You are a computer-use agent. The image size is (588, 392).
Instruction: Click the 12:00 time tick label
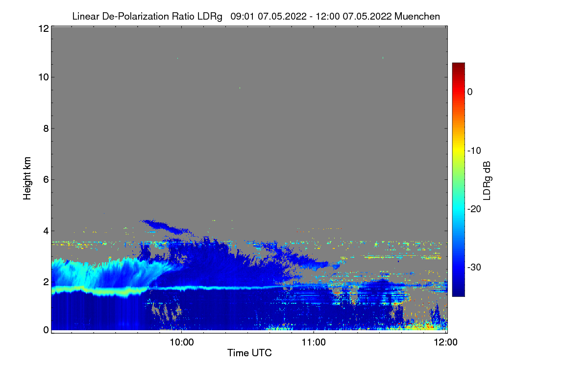coord(446,342)
